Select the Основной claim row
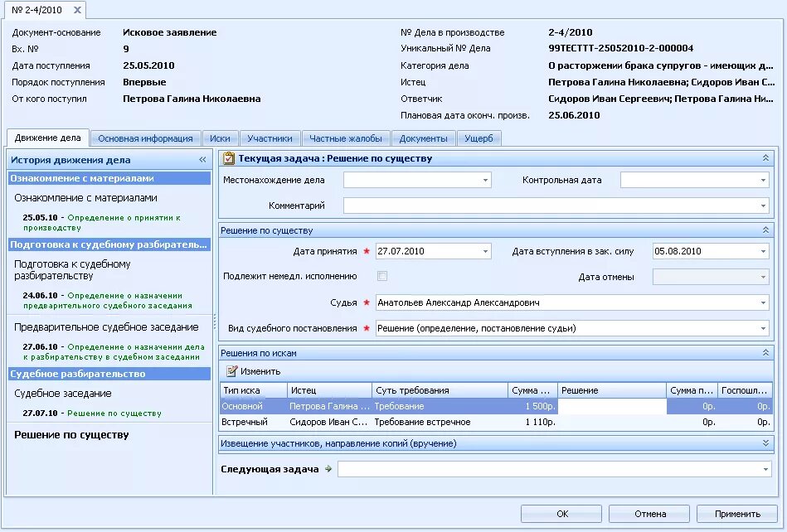 pyautogui.click(x=496, y=406)
